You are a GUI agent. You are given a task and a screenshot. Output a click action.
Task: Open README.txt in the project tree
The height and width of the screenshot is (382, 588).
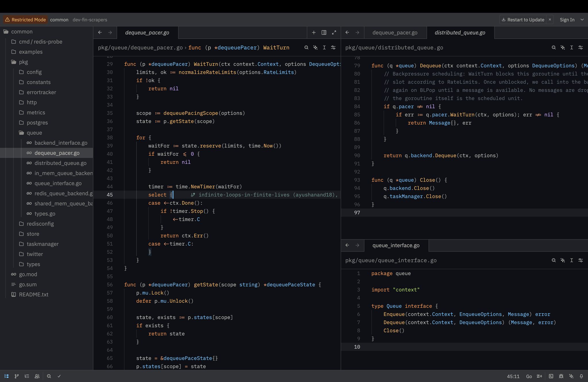click(x=34, y=295)
